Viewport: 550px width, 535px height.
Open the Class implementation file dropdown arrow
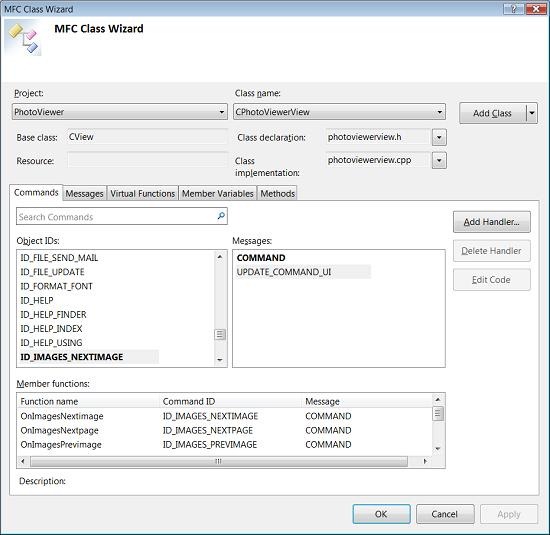coord(439,161)
